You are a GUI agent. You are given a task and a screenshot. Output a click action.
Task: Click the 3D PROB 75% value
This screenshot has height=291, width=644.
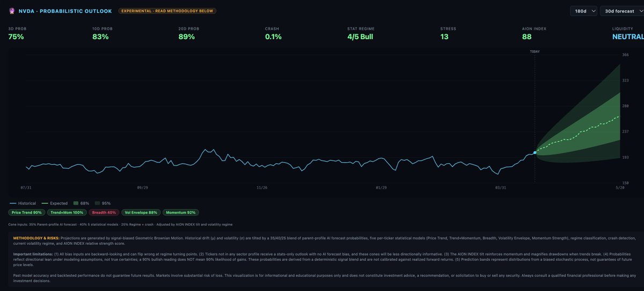coord(16,37)
